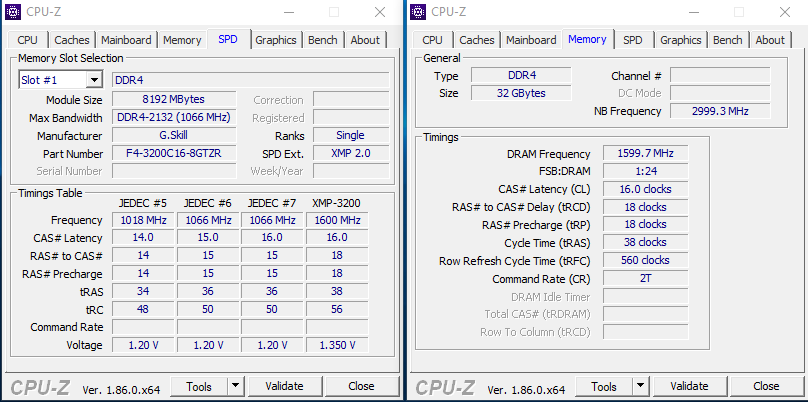Close the left CPU-Z window via X

[x=380, y=12]
